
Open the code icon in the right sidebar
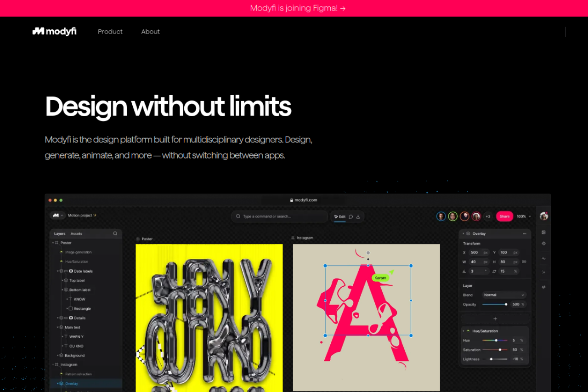point(544,287)
